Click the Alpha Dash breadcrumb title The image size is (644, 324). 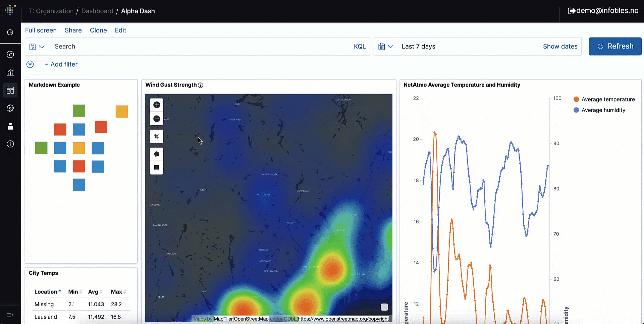click(x=138, y=11)
